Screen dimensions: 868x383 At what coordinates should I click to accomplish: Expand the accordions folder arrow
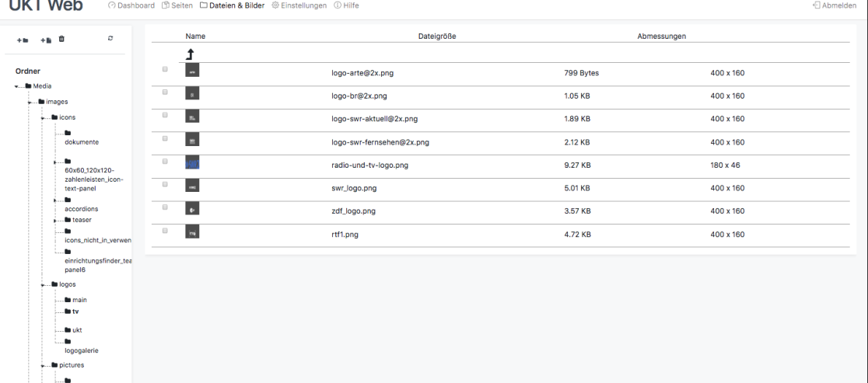pos(55,200)
